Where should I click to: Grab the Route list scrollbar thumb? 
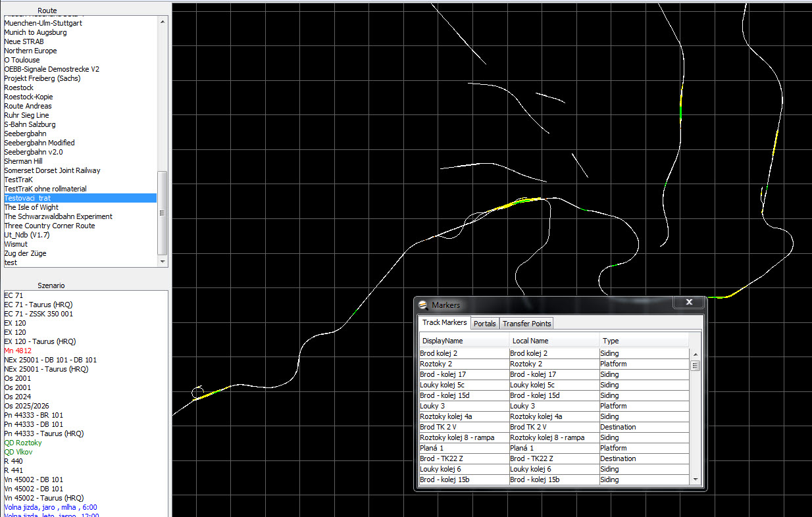pyautogui.click(x=163, y=212)
